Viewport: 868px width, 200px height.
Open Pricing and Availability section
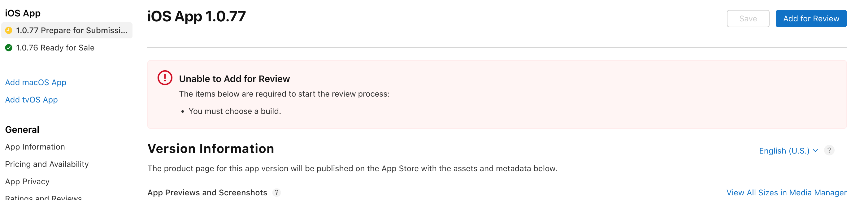click(47, 164)
